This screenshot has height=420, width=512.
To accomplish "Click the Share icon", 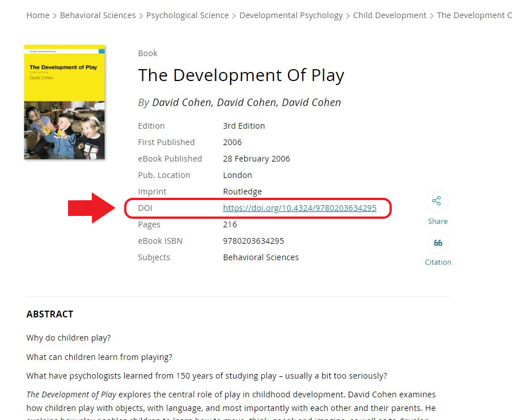I will tap(437, 201).
